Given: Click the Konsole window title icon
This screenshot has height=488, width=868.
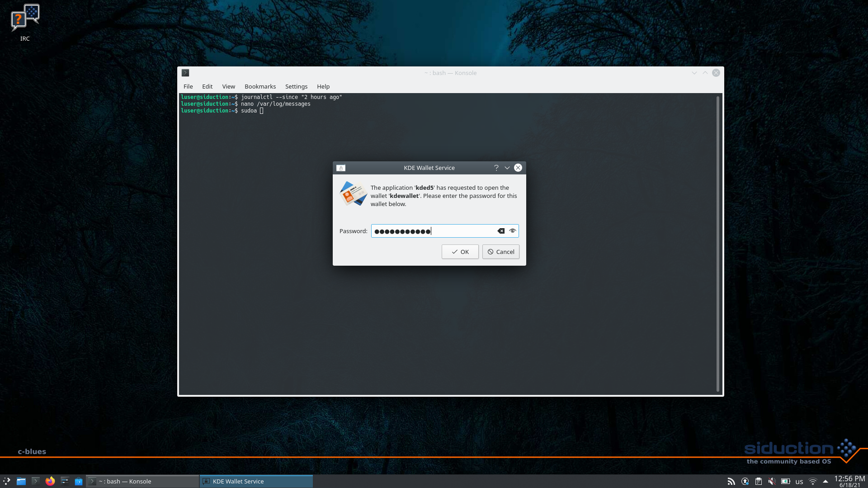Looking at the screenshot, I should 185,73.
